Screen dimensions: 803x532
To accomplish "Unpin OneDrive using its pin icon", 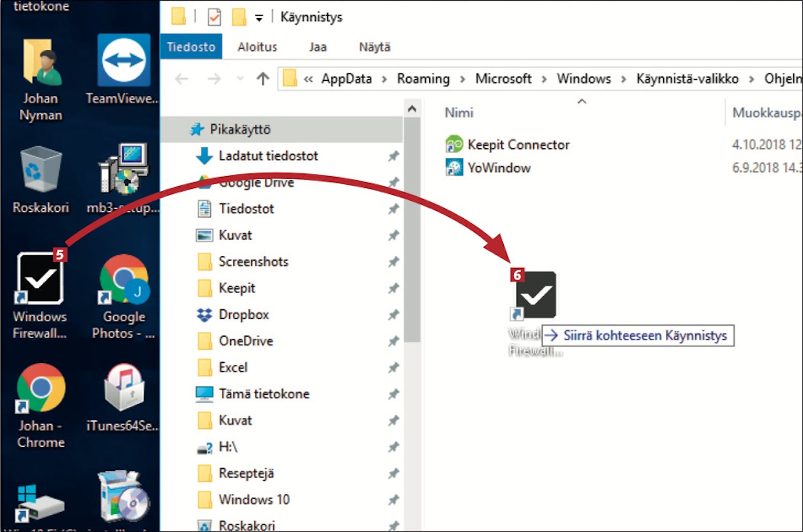I will pyautogui.click(x=393, y=341).
